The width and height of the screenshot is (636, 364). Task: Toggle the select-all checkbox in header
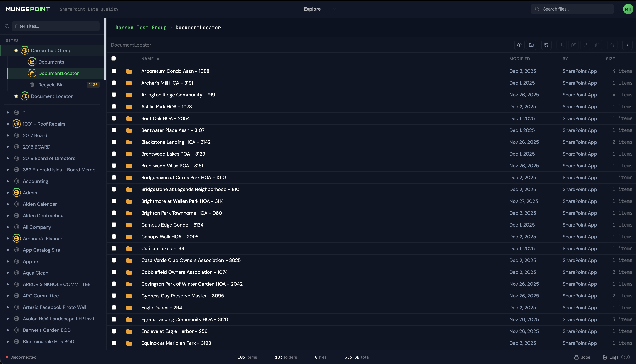point(114,59)
